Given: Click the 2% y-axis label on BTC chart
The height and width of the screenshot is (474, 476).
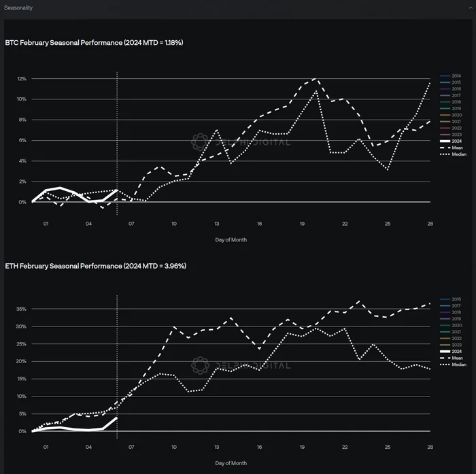Looking at the screenshot, I should point(22,182).
